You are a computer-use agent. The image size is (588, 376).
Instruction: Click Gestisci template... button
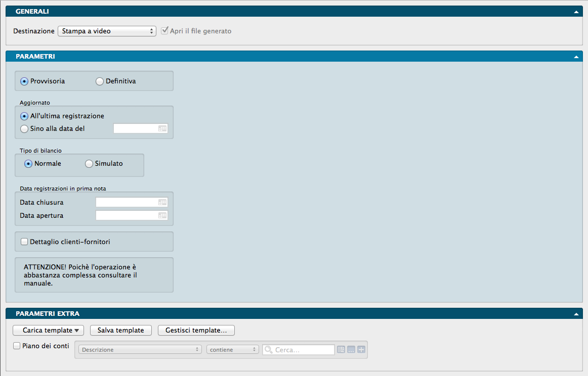196,331
